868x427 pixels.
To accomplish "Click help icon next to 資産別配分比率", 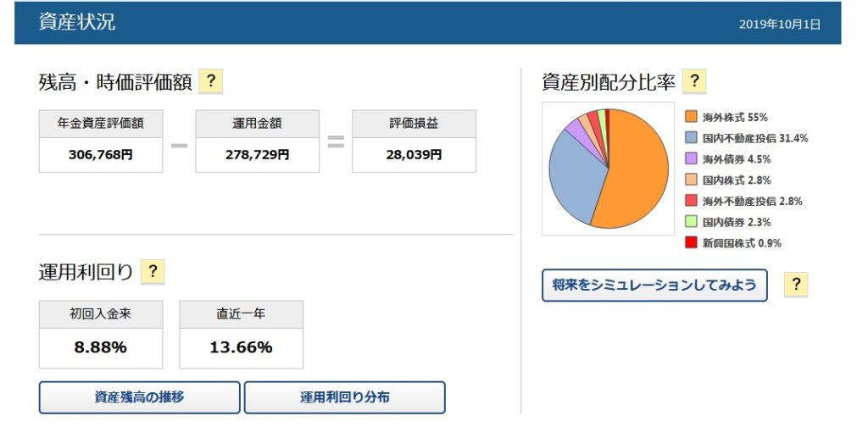I will 694,82.
